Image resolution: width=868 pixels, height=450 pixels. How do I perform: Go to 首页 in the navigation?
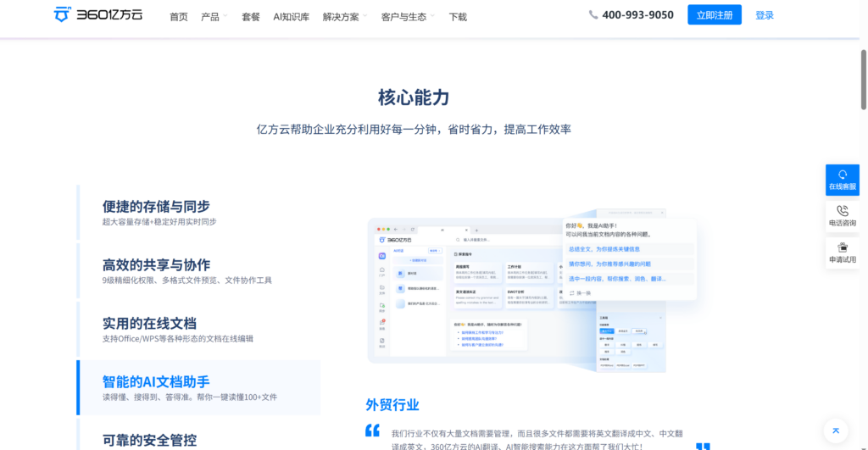pyautogui.click(x=178, y=17)
